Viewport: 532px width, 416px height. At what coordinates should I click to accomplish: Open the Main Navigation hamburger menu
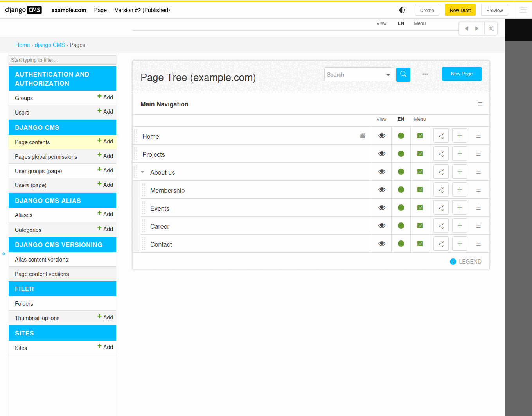[480, 104]
